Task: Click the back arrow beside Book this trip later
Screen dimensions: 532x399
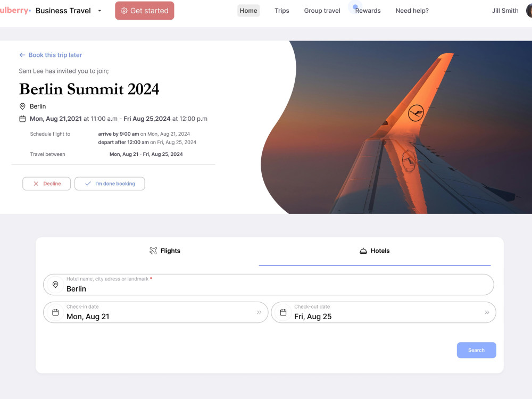Action: click(22, 55)
